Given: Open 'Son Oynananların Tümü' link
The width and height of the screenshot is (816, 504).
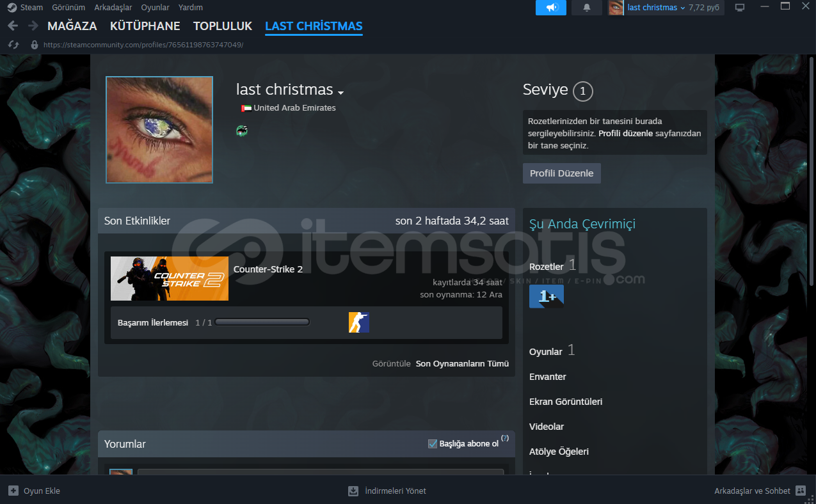Looking at the screenshot, I should click(x=462, y=363).
